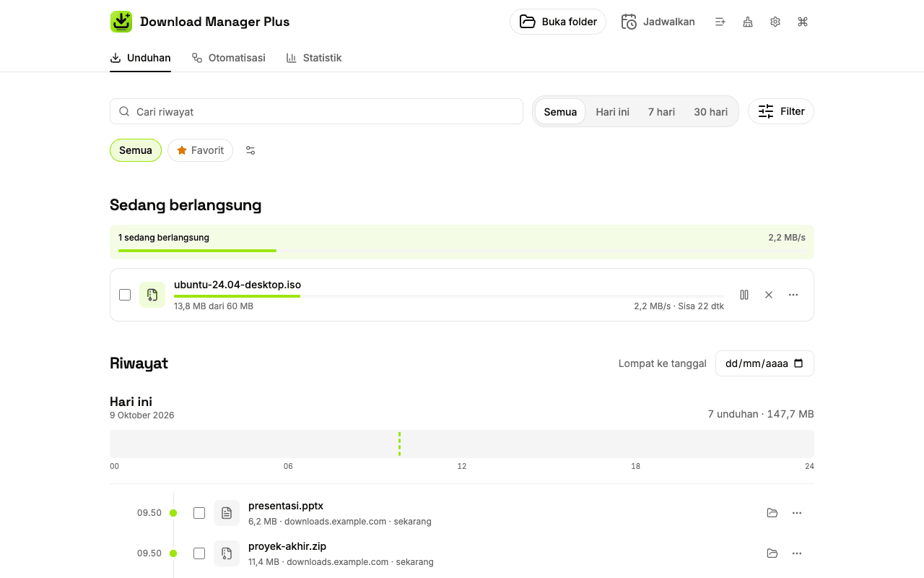Image resolution: width=924 pixels, height=578 pixels.
Task: Click the sliders icon beside the Favorit chip
Action: tap(250, 150)
